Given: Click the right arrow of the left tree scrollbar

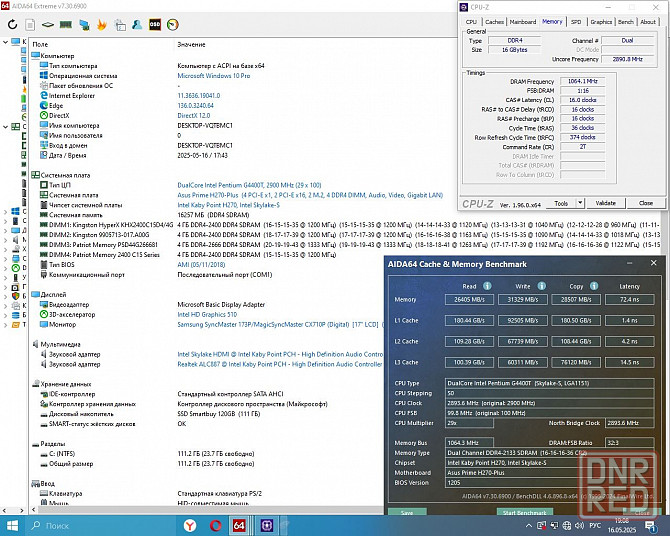Looking at the screenshot, I should click(x=22, y=510).
